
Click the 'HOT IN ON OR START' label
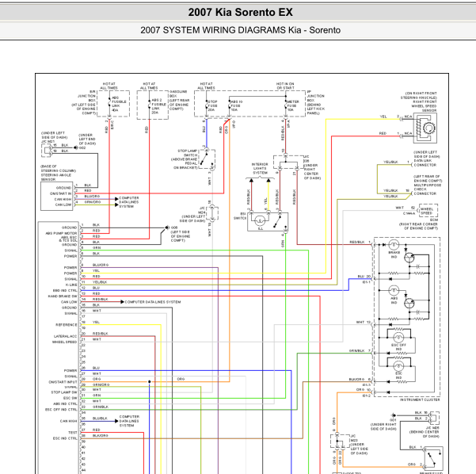pos(285,86)
